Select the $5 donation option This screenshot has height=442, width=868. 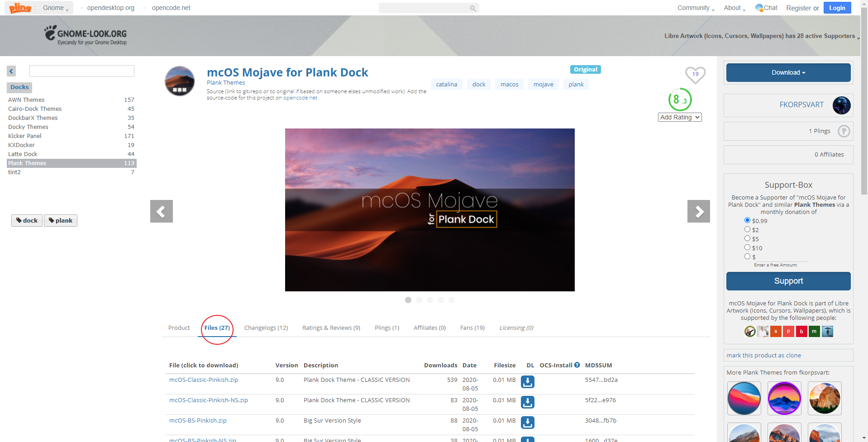tap(747, 238)
